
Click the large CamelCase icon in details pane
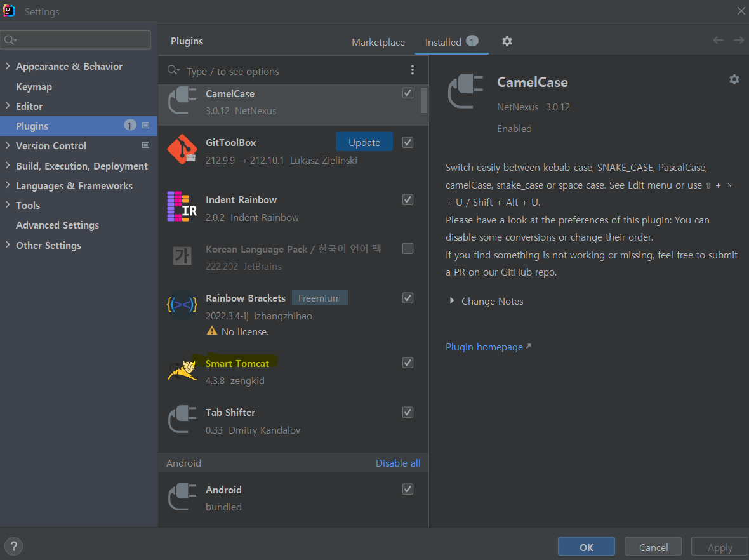click(465, 91)
